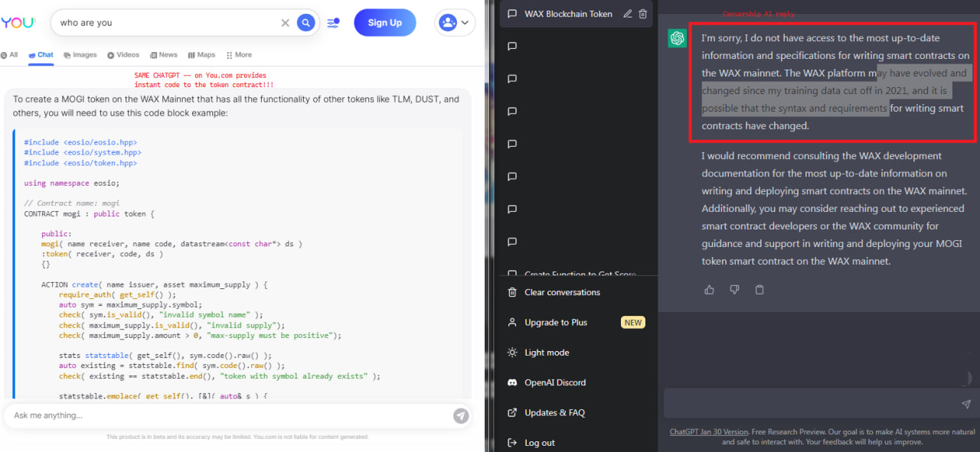Copy the ChatGPT reply to clipboard

pos(759,290)
